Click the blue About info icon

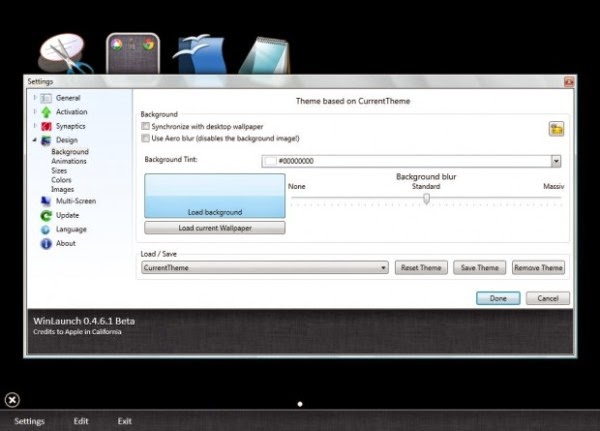pyautogui.click(x=46, y=244)
